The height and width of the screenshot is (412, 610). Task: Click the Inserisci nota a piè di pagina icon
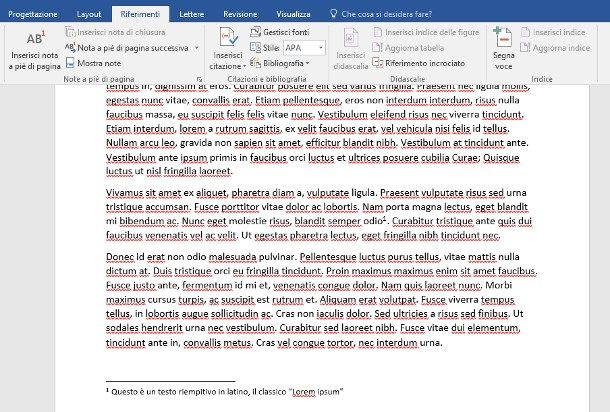35,37
